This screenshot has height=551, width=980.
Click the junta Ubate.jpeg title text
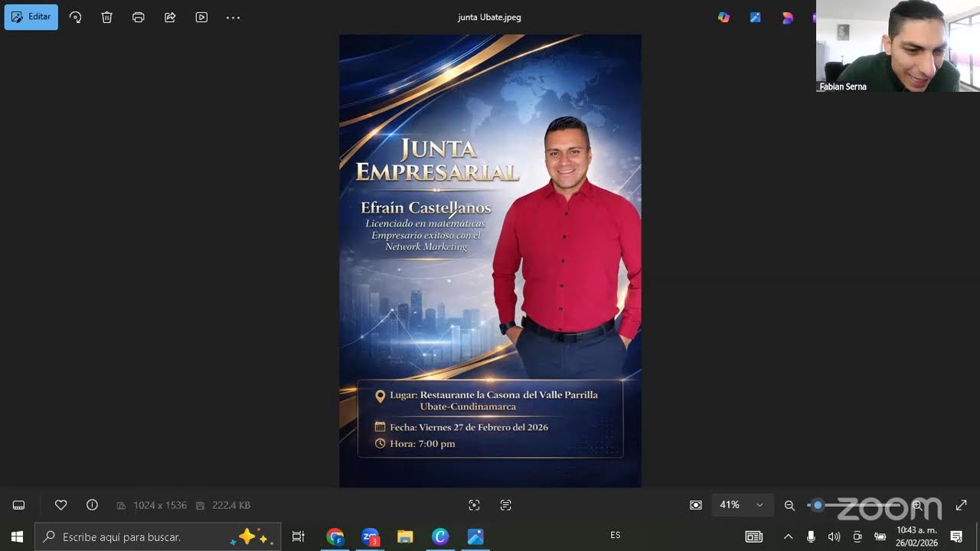tap(489, 17)
